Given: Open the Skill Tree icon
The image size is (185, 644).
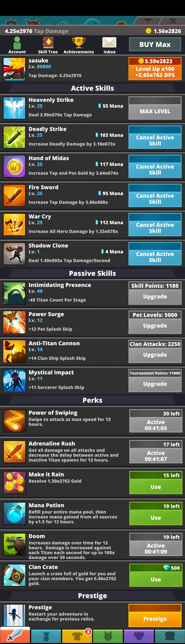Looking at the screenshot, I should click(x=48, y=45).
